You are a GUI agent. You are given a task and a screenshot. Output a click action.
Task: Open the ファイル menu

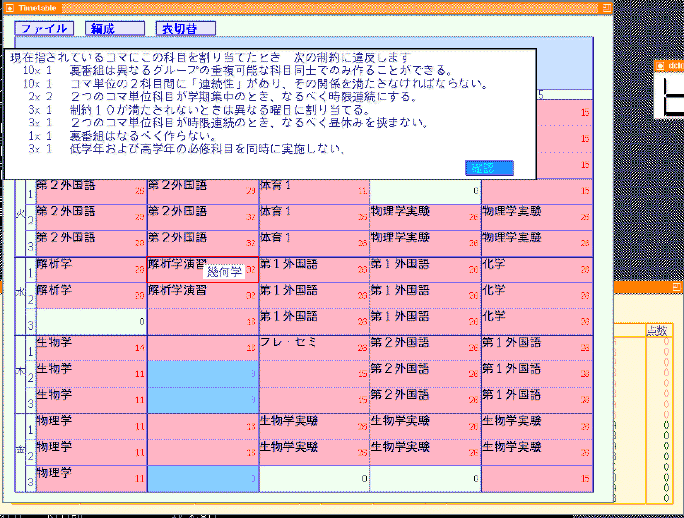pyautogui.click(x=45, y=29)
